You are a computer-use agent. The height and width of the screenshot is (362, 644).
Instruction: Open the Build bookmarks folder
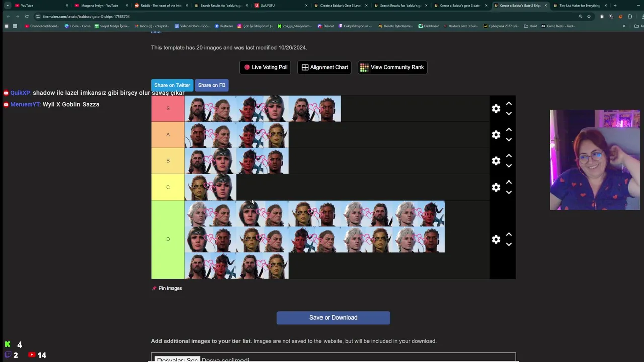coord(531,26)
